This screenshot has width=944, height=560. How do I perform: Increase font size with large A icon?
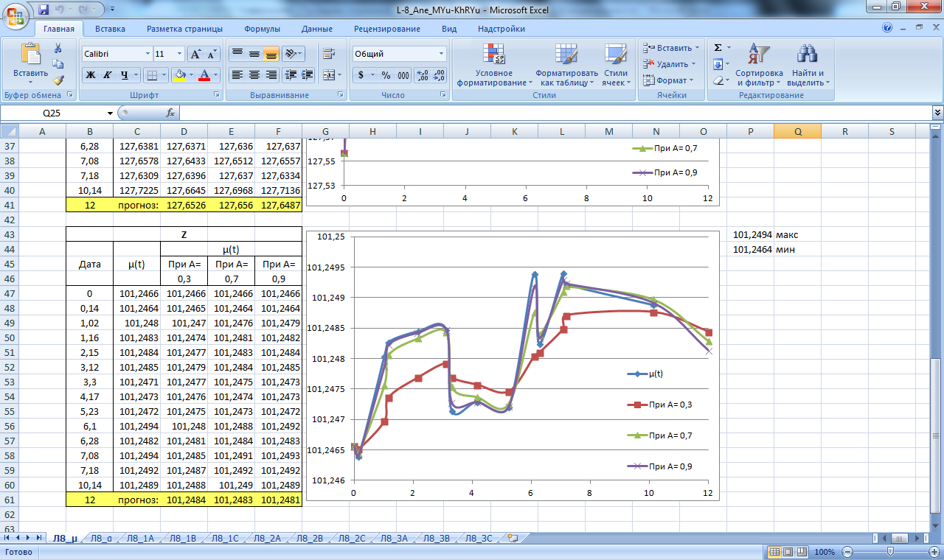195,54
